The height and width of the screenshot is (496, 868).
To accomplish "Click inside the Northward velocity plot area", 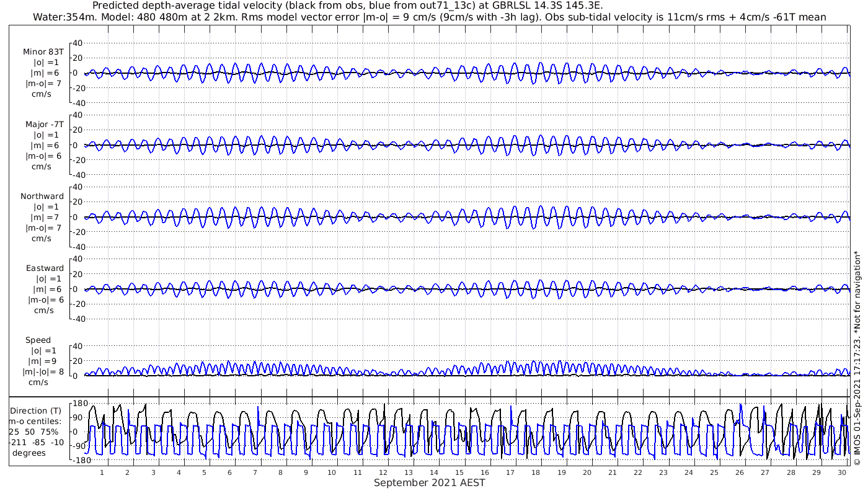I will (x=467, y=217).
